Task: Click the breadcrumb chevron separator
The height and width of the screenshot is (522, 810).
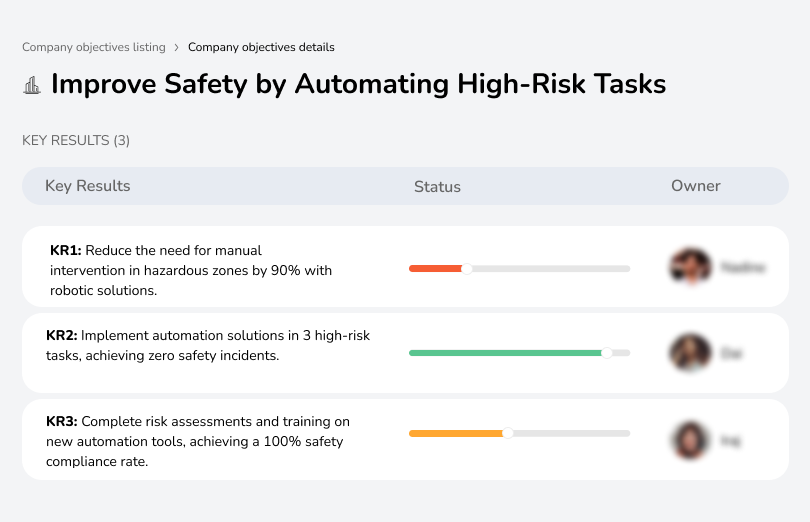Action: point(176,48)
